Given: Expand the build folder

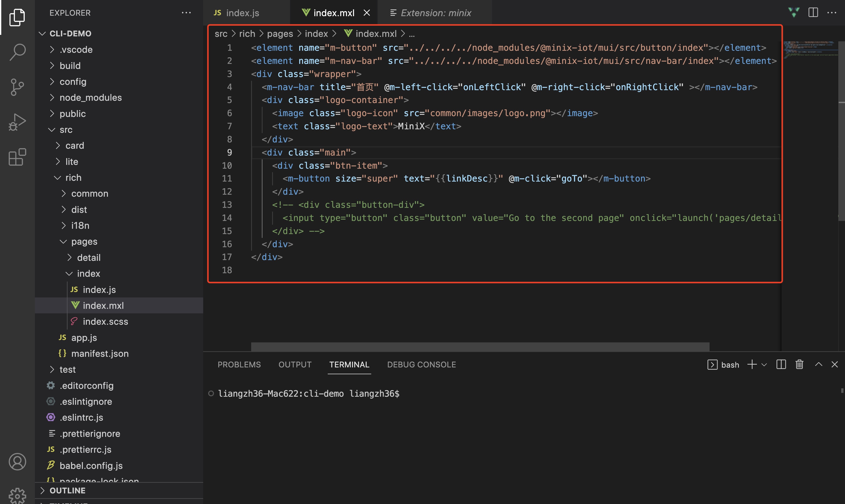Looking at the screenshot, I should point(119,66).
